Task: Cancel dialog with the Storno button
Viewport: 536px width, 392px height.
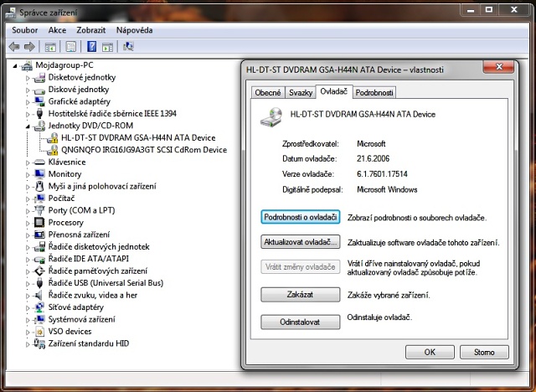Action: tap(484, 352)
